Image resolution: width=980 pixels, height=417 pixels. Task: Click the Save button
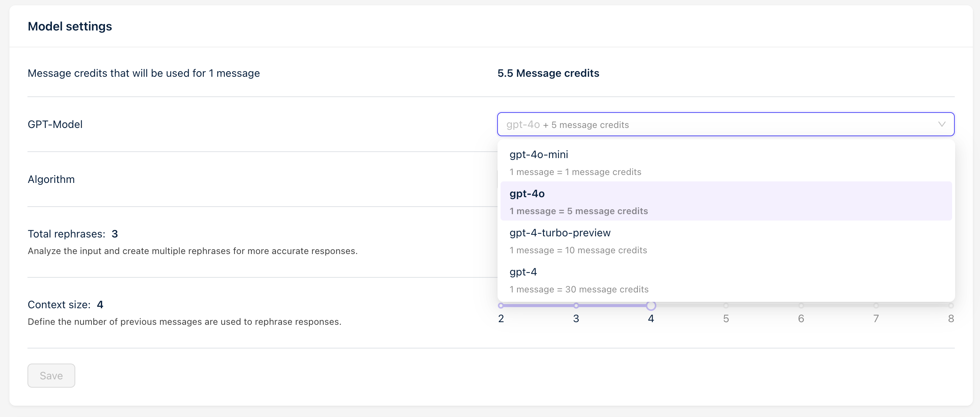51,376
